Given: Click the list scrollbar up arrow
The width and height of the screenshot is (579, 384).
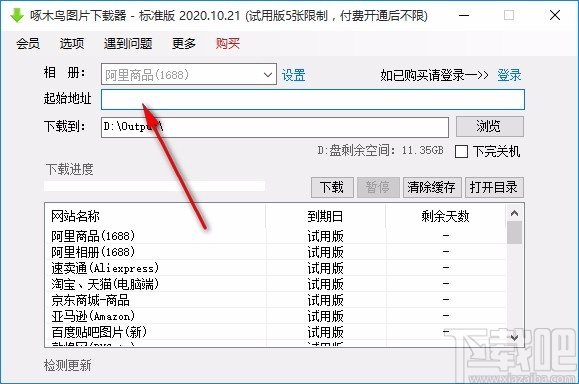Looking at the screenshot, I should [x=514, y=213].
